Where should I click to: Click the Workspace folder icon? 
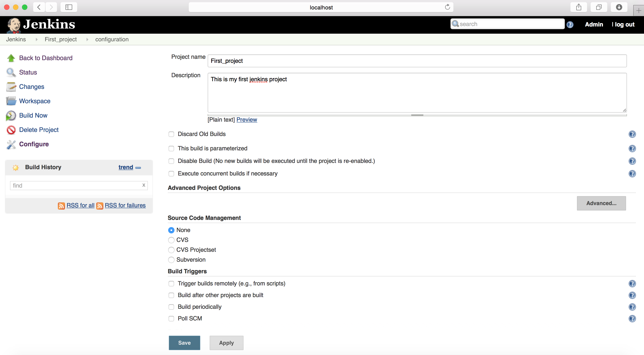click(11, 101)
